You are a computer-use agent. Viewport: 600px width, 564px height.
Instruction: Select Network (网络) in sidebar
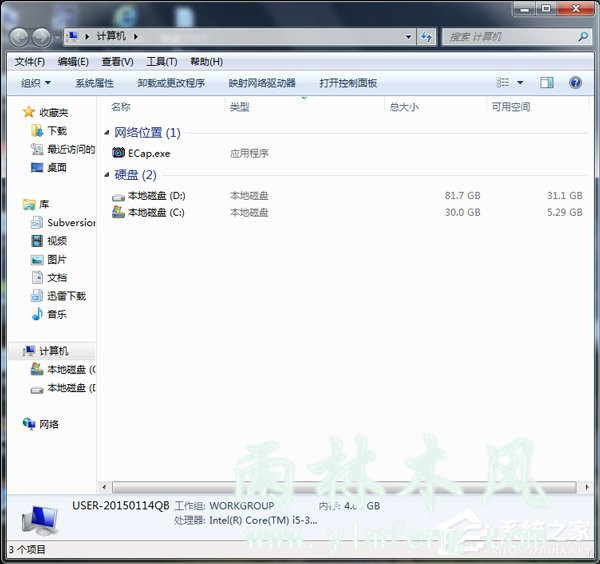click(41, 424)
